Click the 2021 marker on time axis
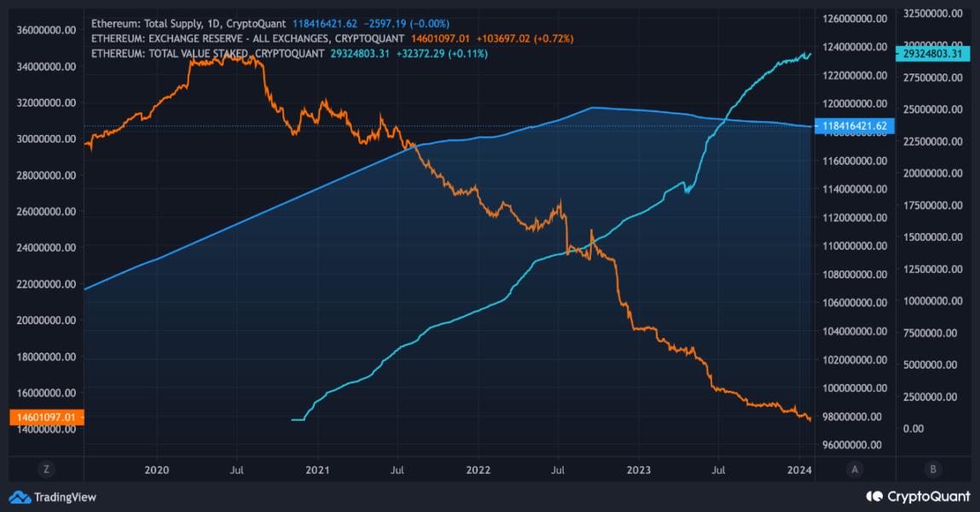Viewport: 980px width, 512px height. (317, 470)
